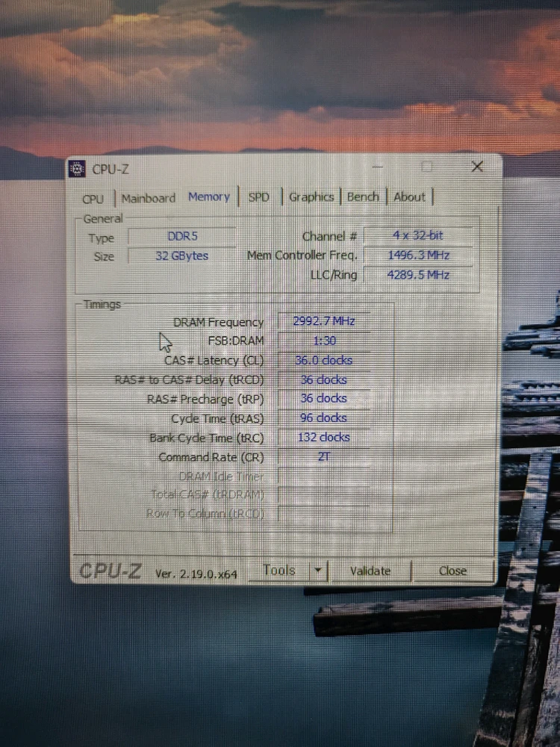Click the 2T command rate value
This screenshot has height=747, width=560.
324,456
